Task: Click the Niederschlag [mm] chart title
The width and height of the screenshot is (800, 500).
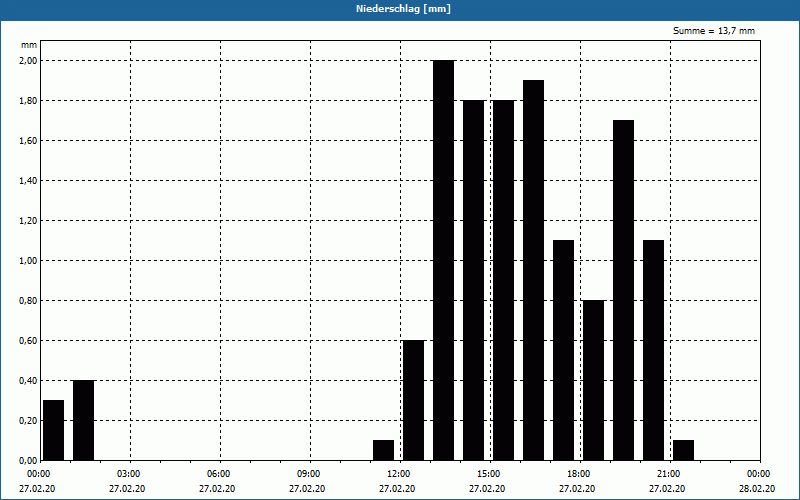Action: point(403,9)
